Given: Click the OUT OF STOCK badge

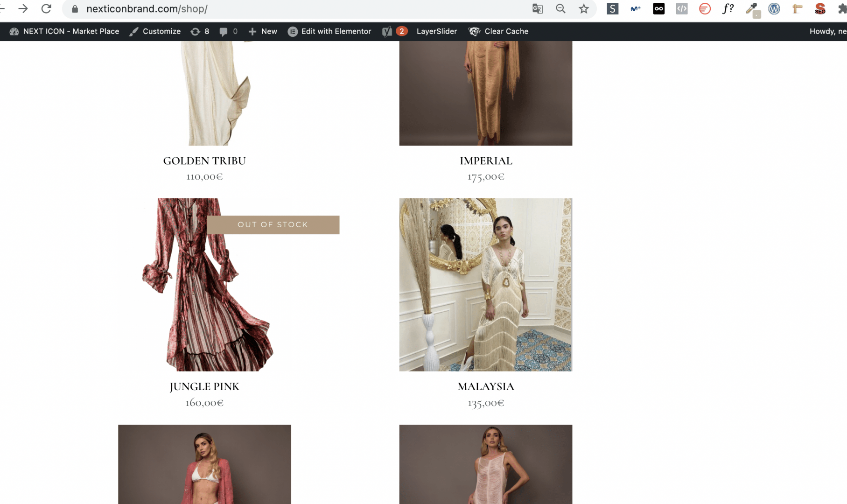Looking at the screenshot, I should click(273, 225).
